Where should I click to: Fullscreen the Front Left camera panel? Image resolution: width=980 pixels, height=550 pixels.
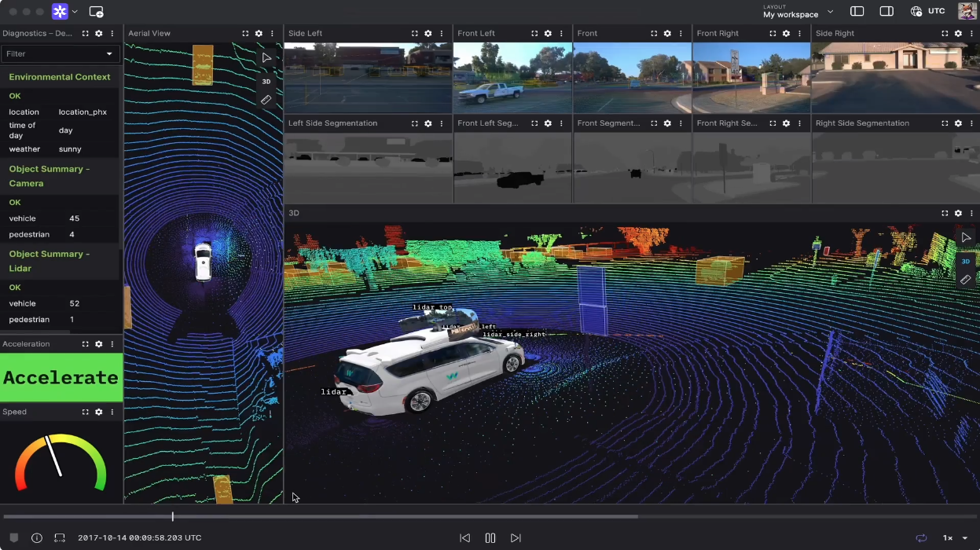[x=534, y=34]
